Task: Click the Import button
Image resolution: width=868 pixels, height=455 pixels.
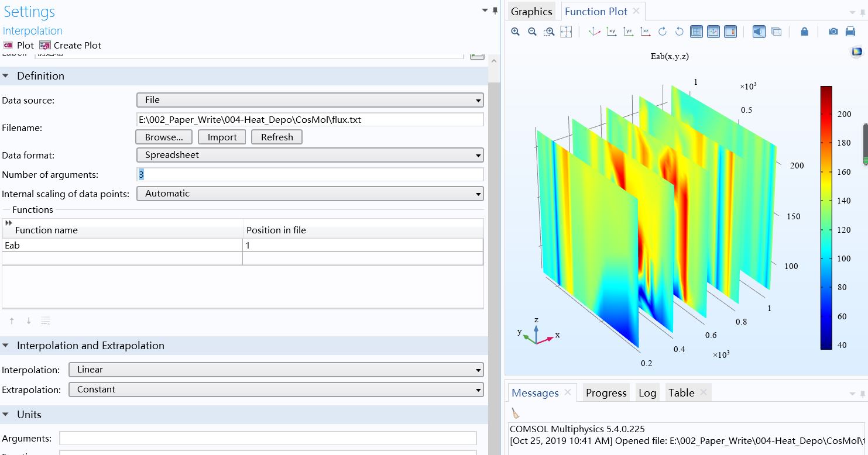Action: [x=222, y=137]
